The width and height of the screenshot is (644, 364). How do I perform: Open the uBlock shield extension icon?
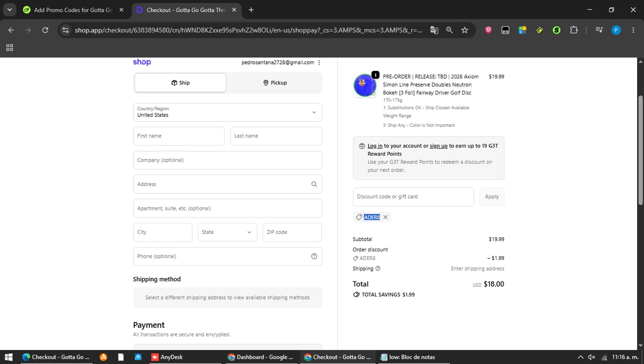point(488,30)
